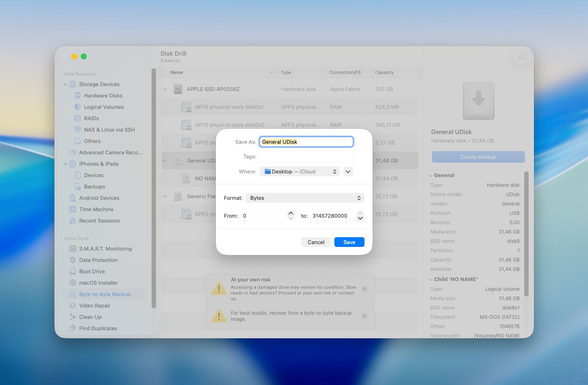The height and width of the screenshot is (385, 588).
Task: Dismiss the byte-to-byte backup tip warning
Action: 365,316
